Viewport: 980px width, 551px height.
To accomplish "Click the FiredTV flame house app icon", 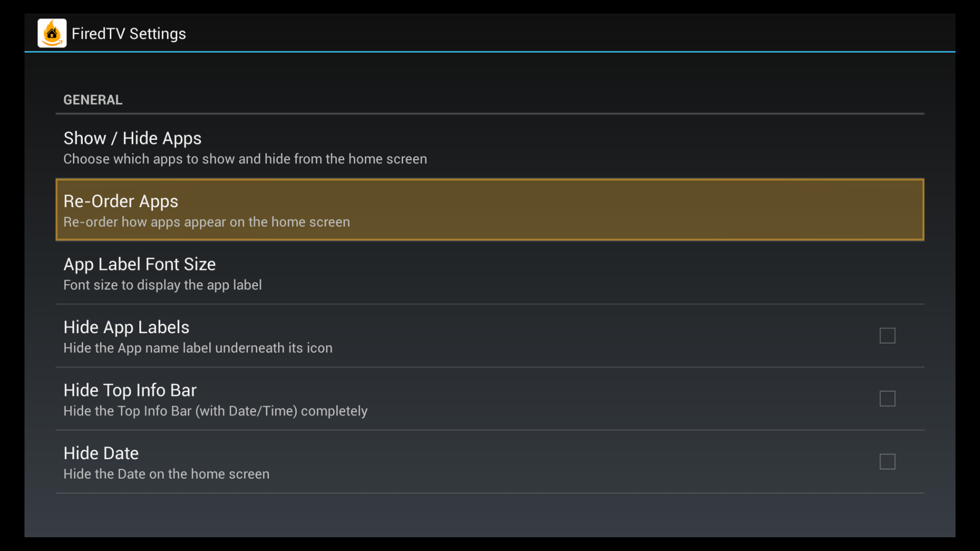I will click(52, 33).
